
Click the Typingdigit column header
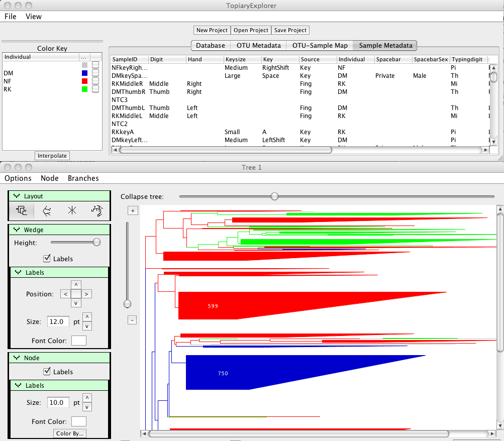coord(469,59)
